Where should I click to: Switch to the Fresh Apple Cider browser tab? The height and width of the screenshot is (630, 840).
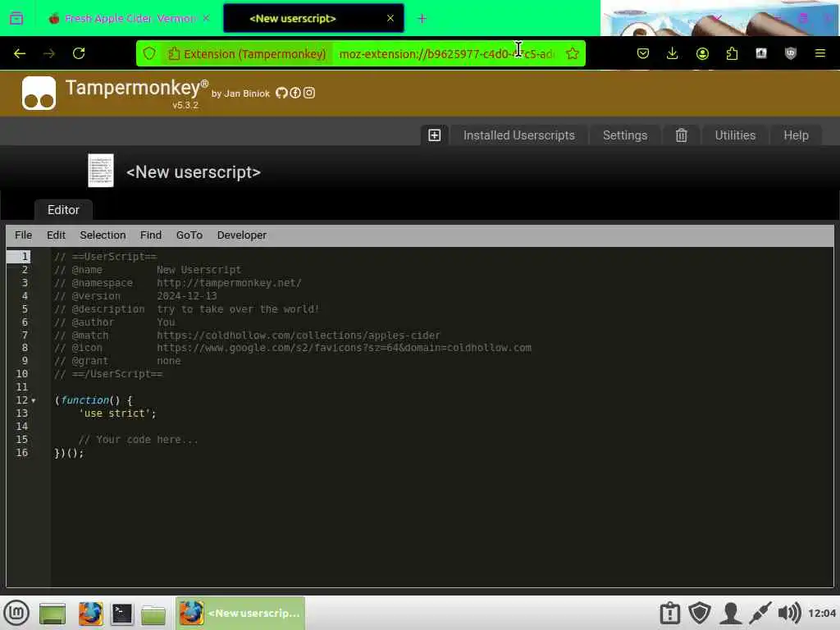pos(129,18)
